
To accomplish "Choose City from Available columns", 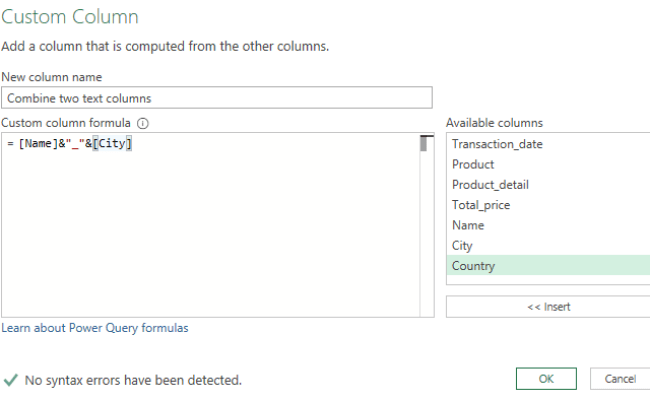I will 462,245.
